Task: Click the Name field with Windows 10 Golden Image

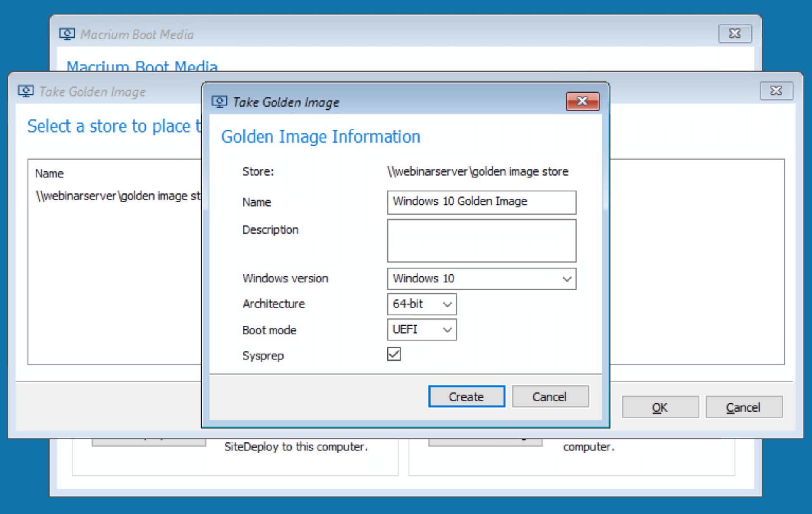Action: 481,202
